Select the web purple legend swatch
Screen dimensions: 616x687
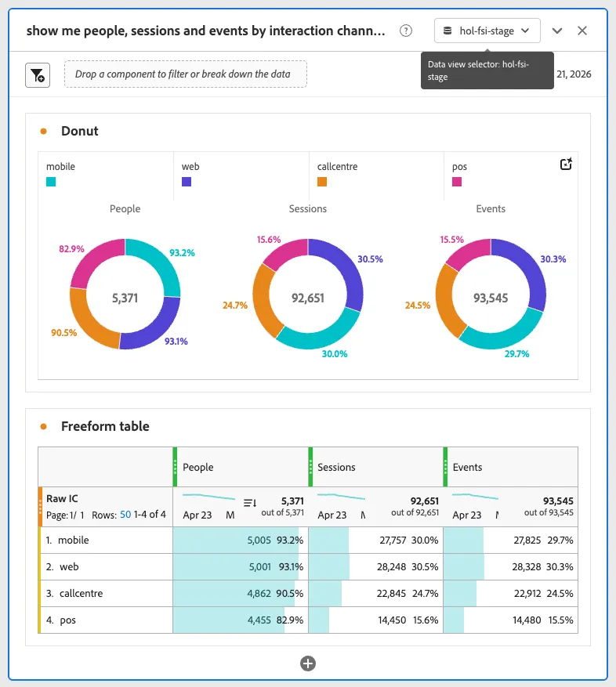187,182
